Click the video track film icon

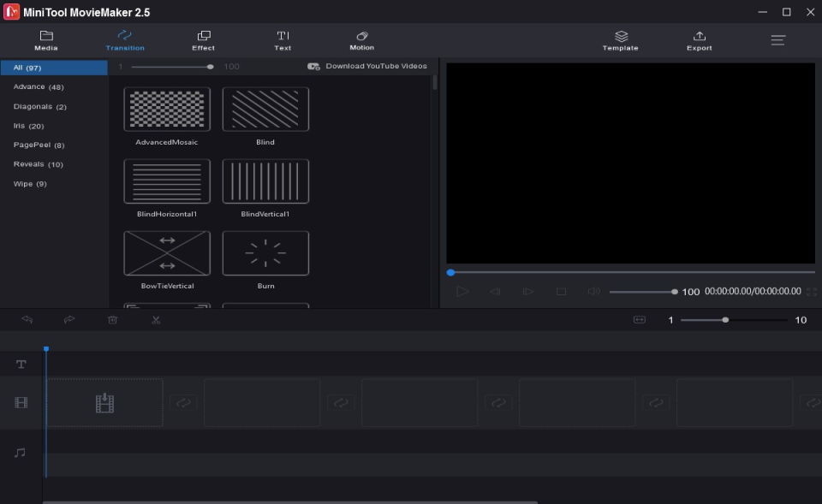coord(21,402)
